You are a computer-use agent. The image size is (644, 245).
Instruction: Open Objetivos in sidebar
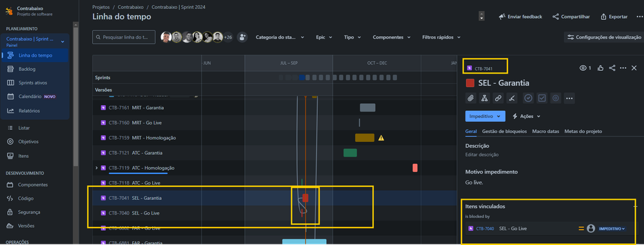click(x=28, y=141)
